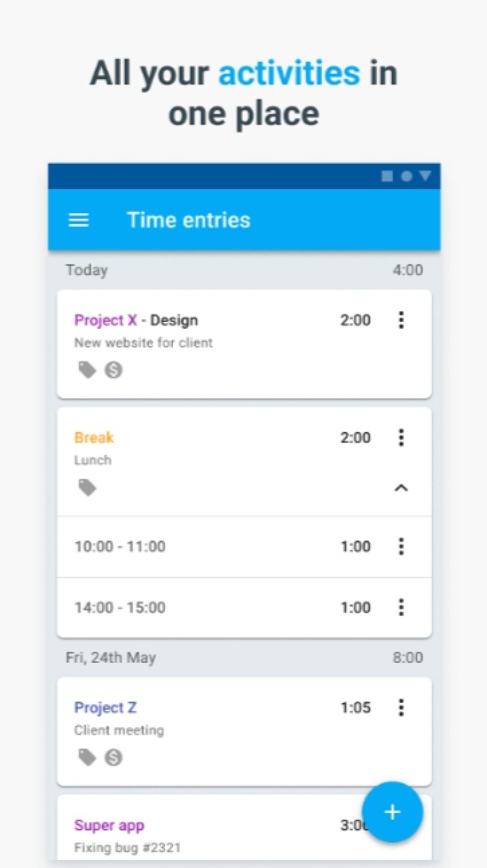Select the Super app entry
Screen dimensions: 487x868
(109, 825)
